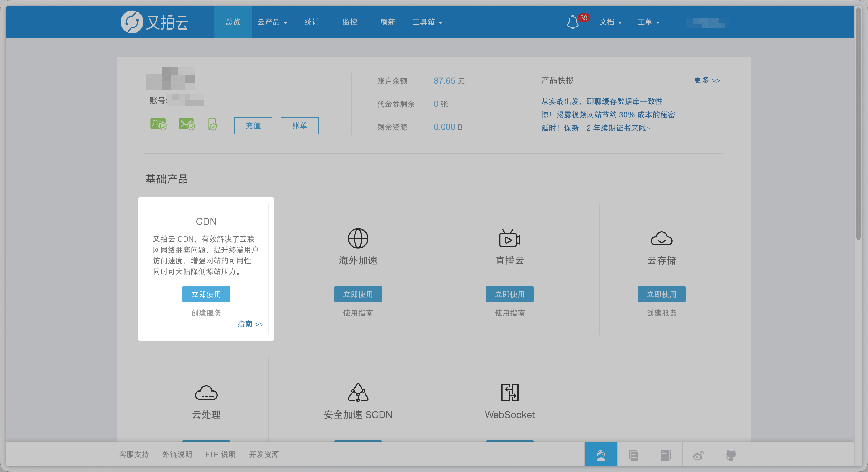Click the 直播云 camera icon
The width and height of the screenshot is (868, 472).
pyautogui.click(x=509, y=238)
